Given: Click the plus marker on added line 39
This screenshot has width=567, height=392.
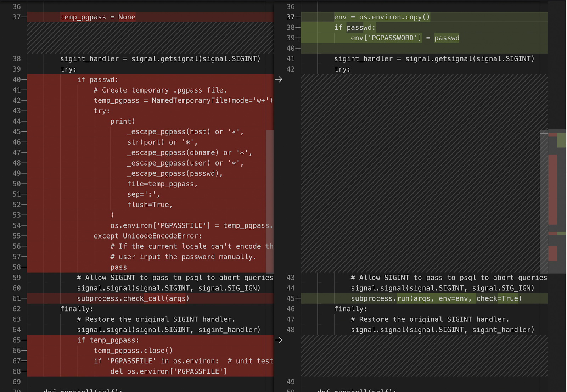Looking at the screenshot, I should (298, 38).
